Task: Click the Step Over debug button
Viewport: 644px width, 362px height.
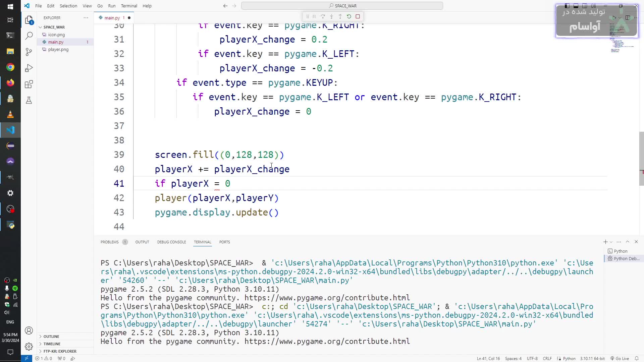Action: tap(323, 16)
